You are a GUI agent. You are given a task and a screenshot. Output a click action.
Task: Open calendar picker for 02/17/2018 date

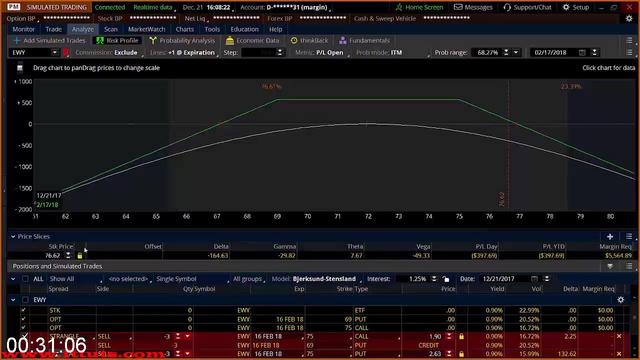coord(582,53)
